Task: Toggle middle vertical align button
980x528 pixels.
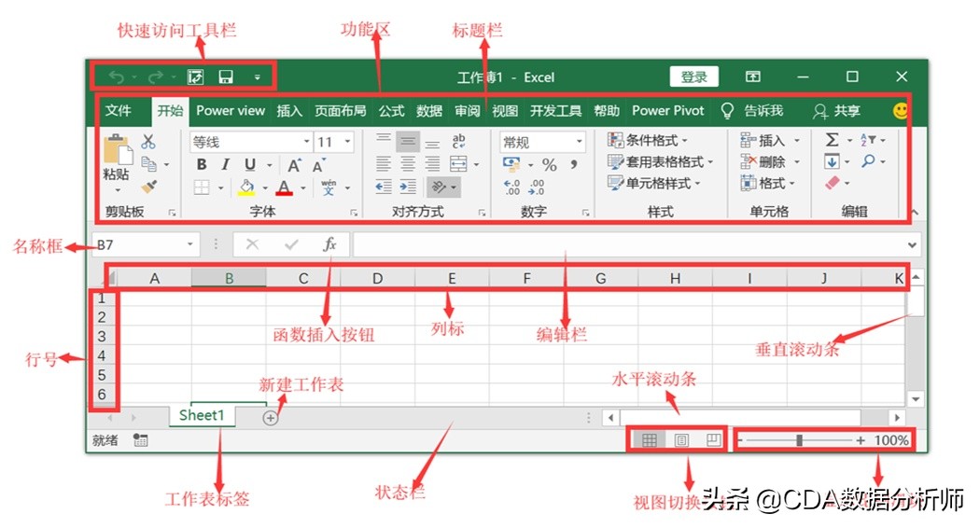Action: point(408,143)
